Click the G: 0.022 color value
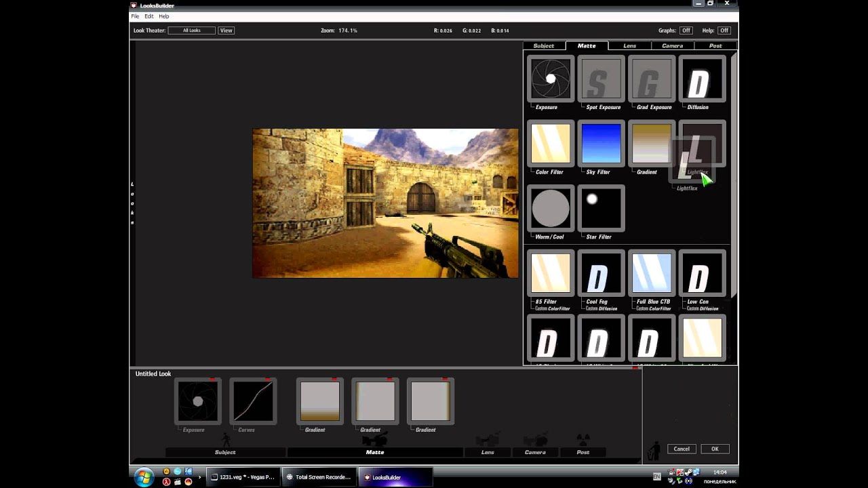 point(471,30)
